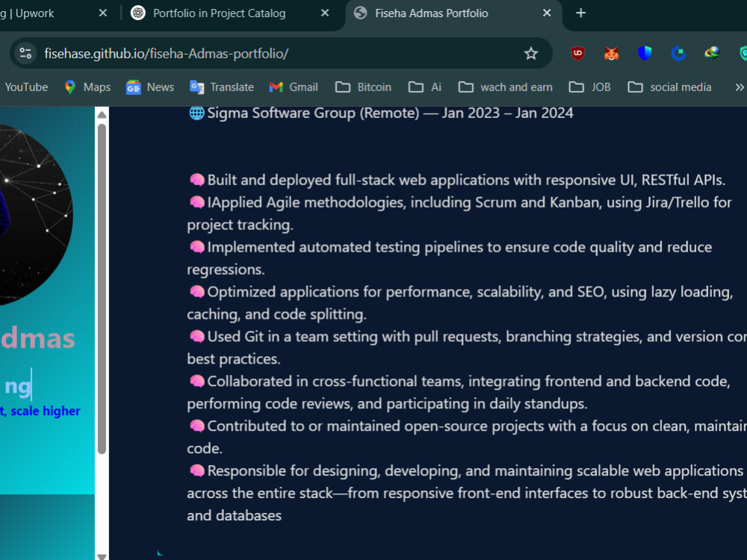Open the blue shield extension
Screen dimensions: 747x560
(x=645, y=53)
